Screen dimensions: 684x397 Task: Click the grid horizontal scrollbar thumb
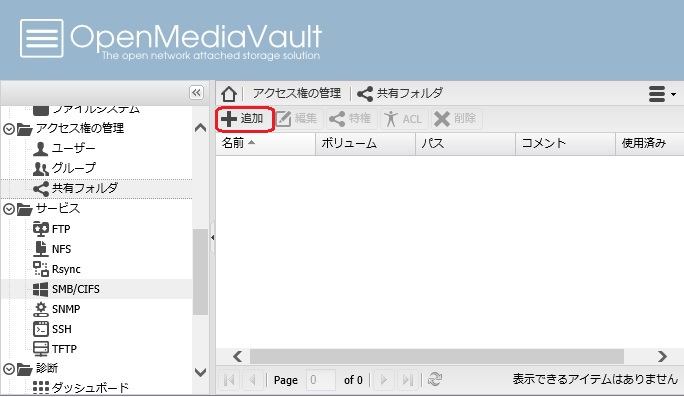[x=437, y=356]
